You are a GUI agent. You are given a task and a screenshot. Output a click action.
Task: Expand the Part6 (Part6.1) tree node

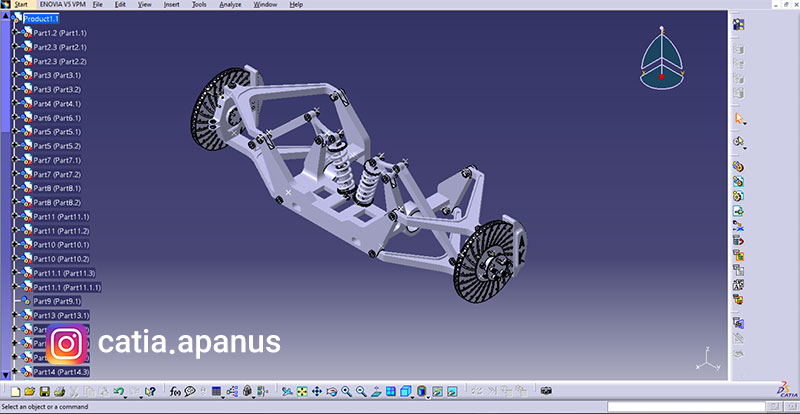coord(15,118)
